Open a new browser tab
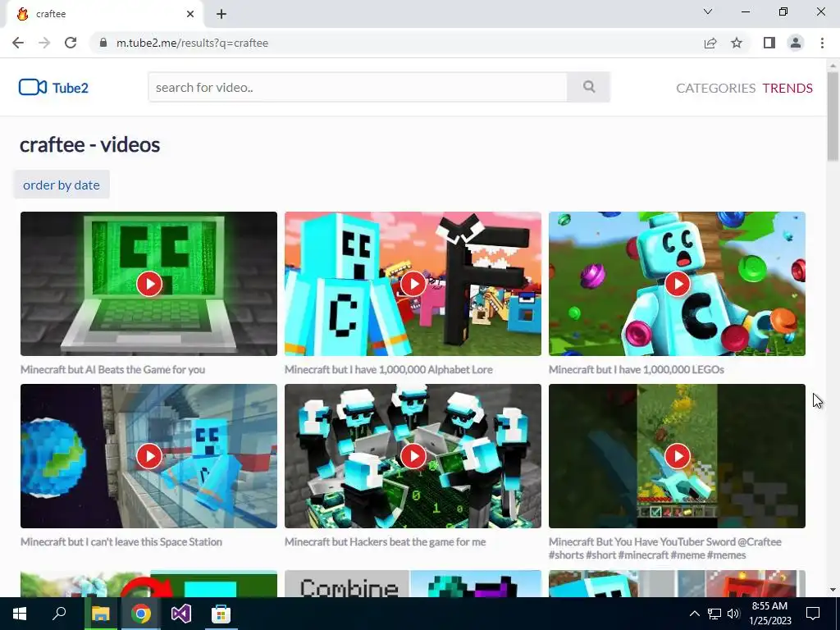 pos(221,14)
